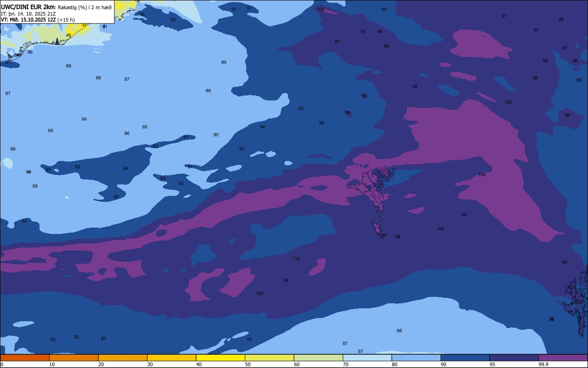The width and height of the screenshot is (588, 368).
Task: Click the legend tick label 99.9
Action: [543, 364]
